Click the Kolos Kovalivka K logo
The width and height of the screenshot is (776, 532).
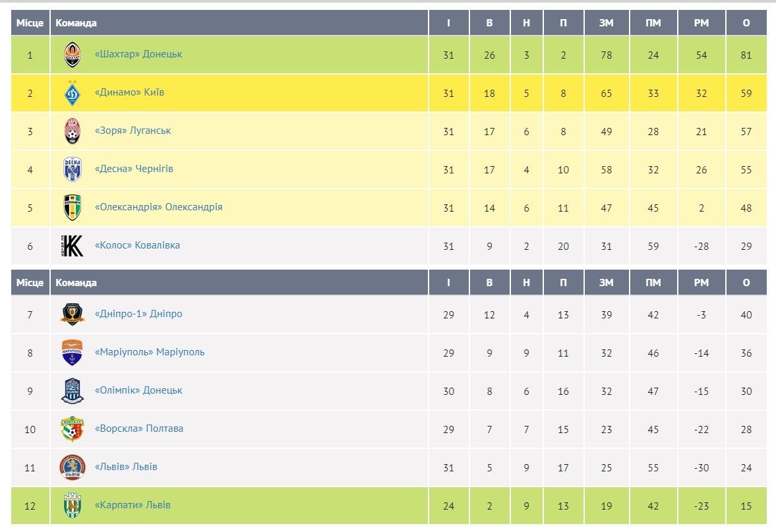(73, 246)
